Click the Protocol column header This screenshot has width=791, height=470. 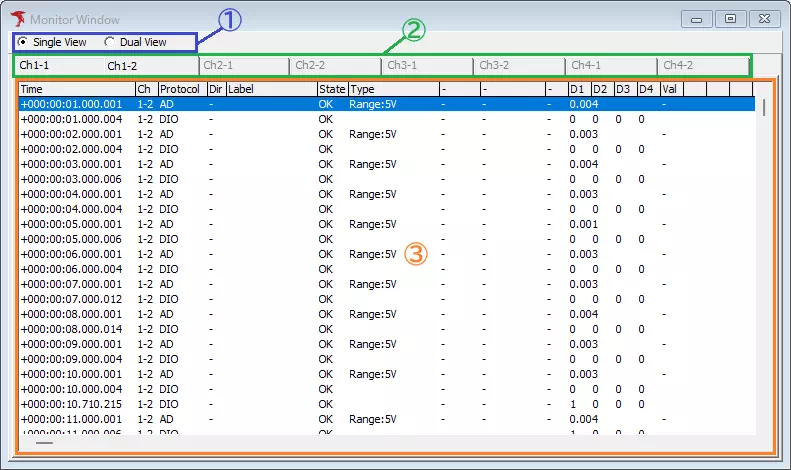[180, 89]
